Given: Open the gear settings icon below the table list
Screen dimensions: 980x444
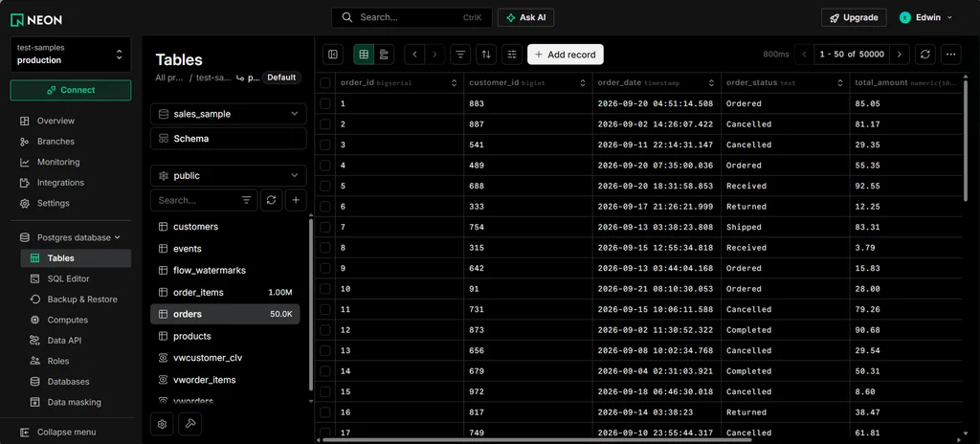Looking at the screenshot, I should tap(162, 424).
